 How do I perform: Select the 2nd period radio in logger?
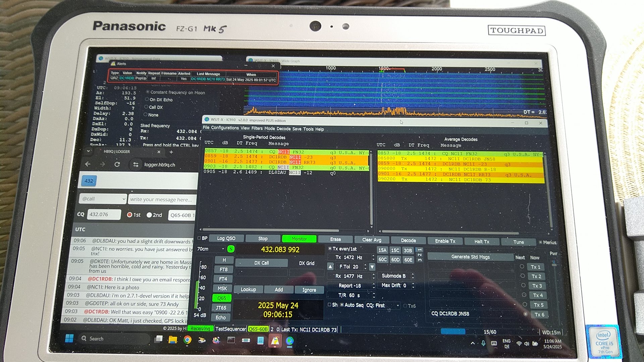click(x=149, y=215)
